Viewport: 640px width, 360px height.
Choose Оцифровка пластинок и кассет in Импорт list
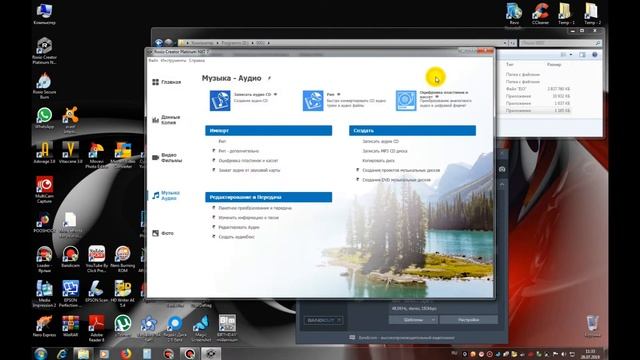point(248,160)
